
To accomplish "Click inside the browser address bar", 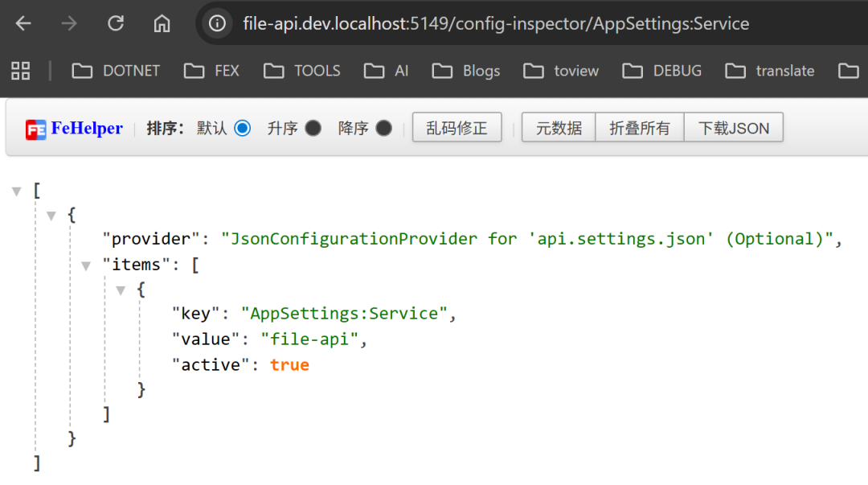I will [482, 23].
